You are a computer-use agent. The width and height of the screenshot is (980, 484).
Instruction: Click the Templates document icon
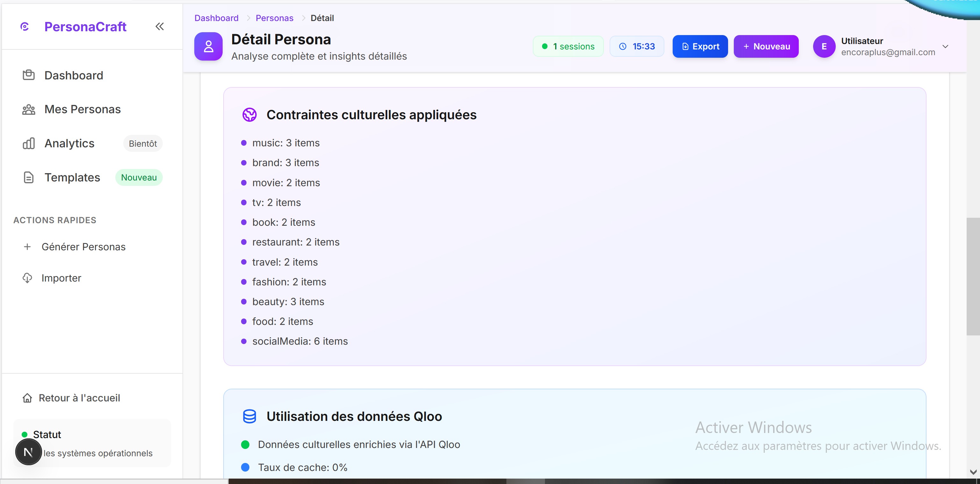point(29,178)
